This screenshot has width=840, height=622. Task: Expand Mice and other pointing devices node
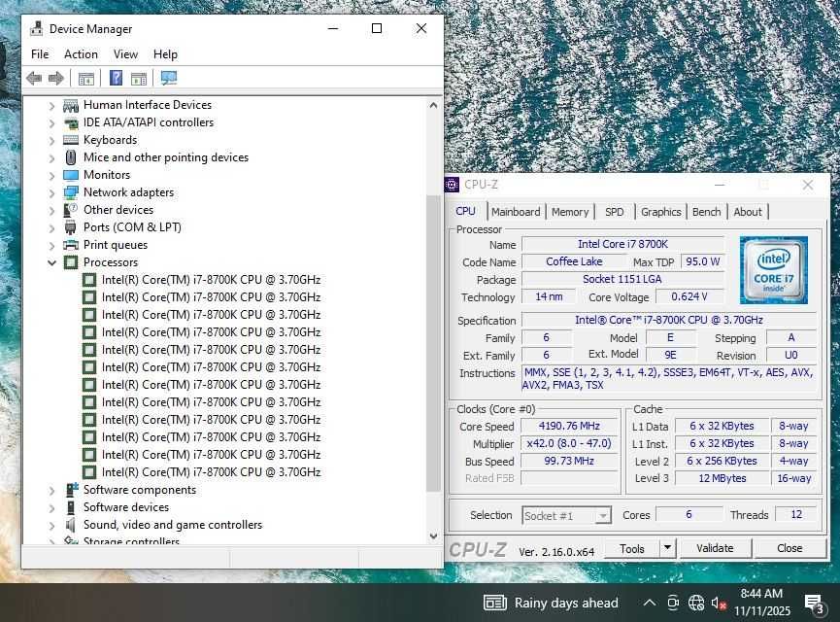coord(52,158)
